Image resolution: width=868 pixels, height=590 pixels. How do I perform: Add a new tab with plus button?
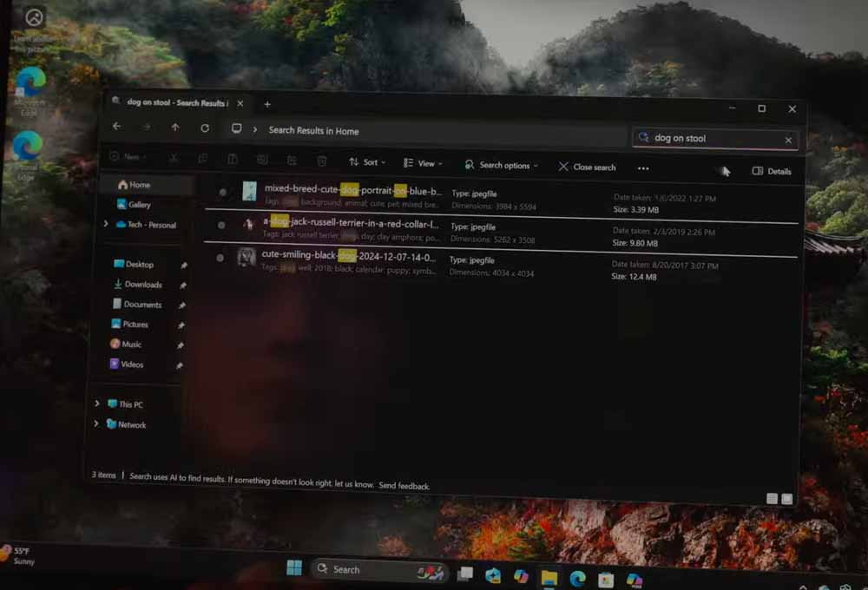(267, 104)
